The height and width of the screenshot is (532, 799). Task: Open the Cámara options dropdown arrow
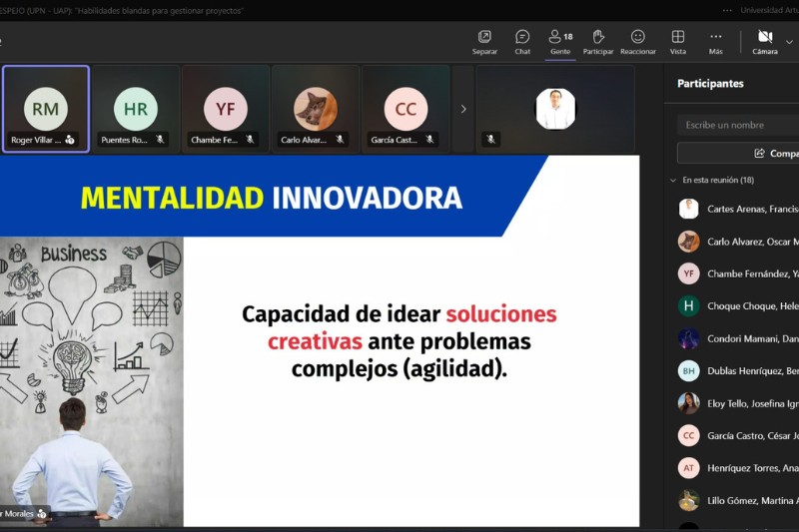pyautogui.click(x=790, y=42)
